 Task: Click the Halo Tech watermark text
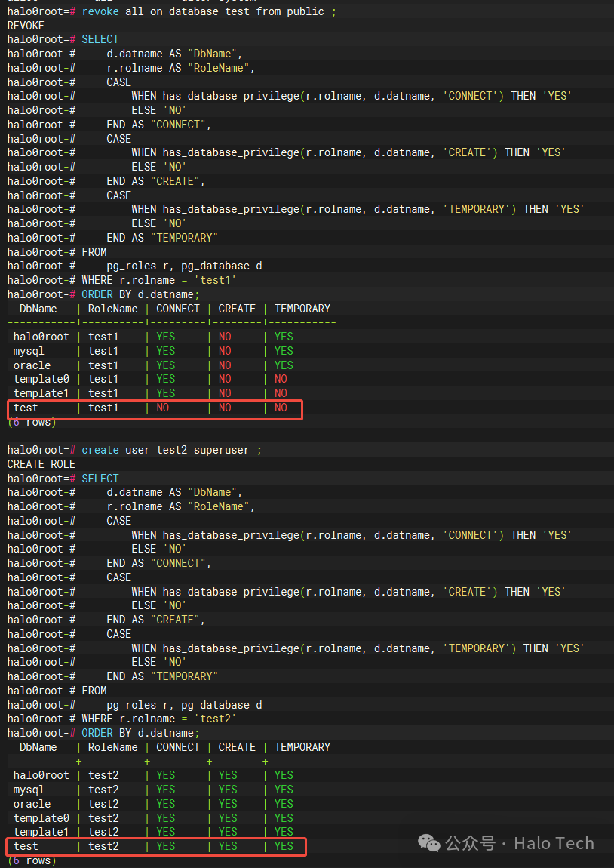point(554,843)
